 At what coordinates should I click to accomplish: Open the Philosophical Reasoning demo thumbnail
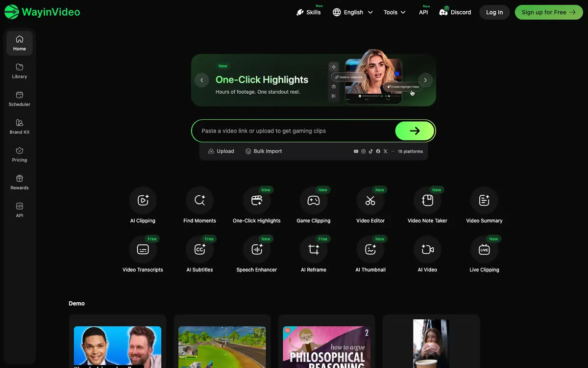pyautogui.click(x=327, y=347)
